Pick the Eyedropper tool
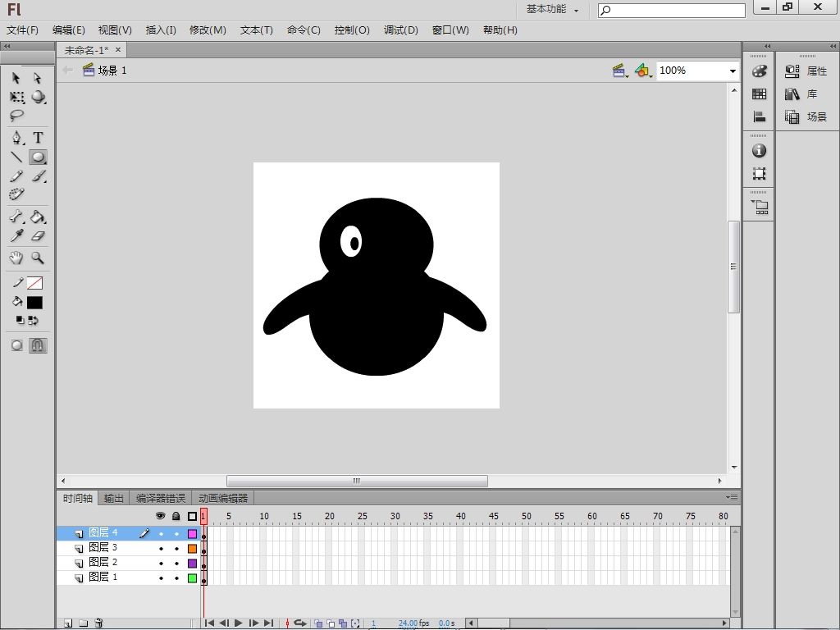Screen dimensions: 840x630 coord(16,235)
